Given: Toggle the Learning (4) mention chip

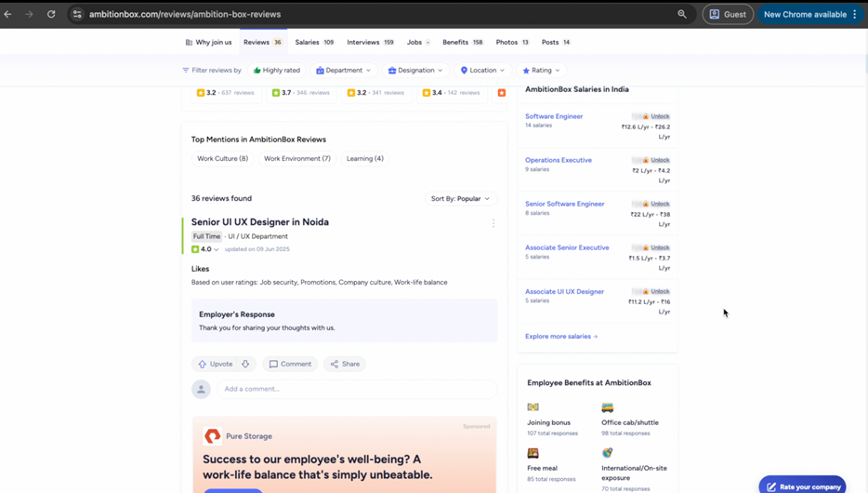Looking at the screenshot, I should 364,159.
